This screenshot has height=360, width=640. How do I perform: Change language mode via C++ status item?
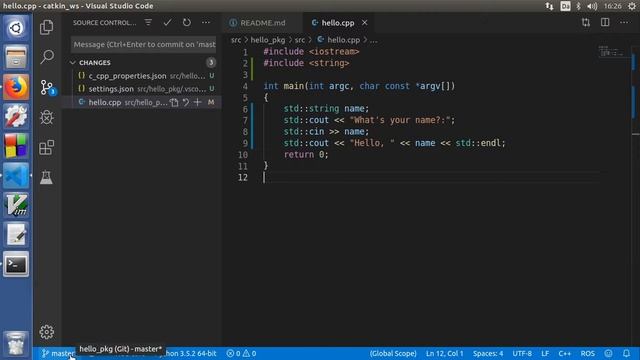(564, 353)
